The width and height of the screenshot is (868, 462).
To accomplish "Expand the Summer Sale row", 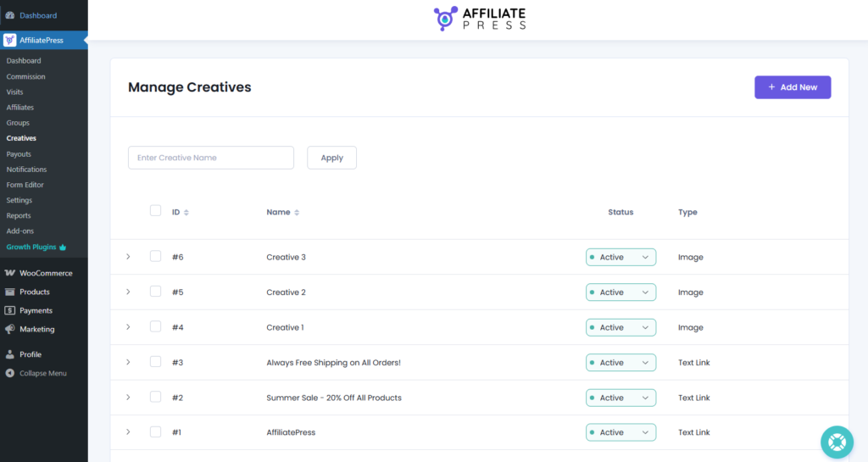I will (128, 398).
